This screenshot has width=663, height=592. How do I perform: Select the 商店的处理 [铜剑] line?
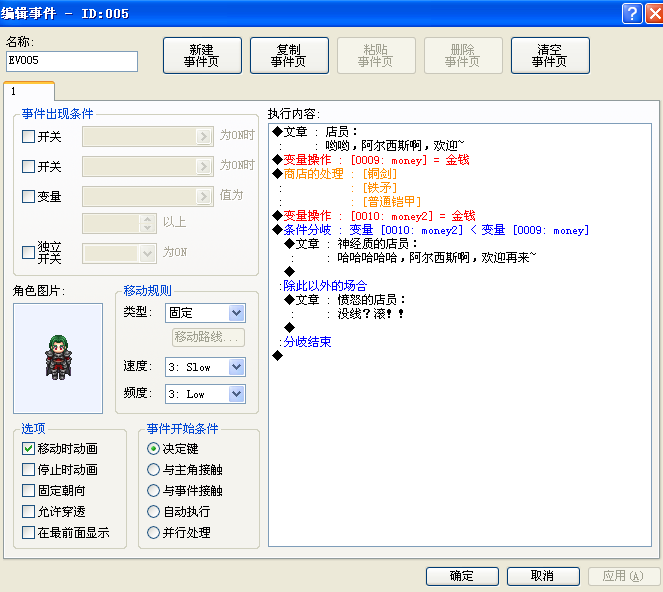(x=334, y=174)
